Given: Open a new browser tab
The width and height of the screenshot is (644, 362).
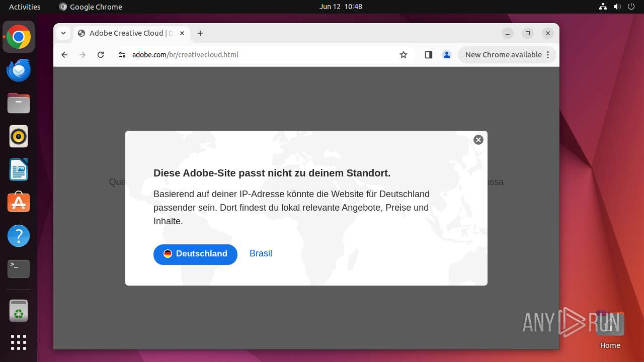Looking at the screenshot, I should 200,33.
